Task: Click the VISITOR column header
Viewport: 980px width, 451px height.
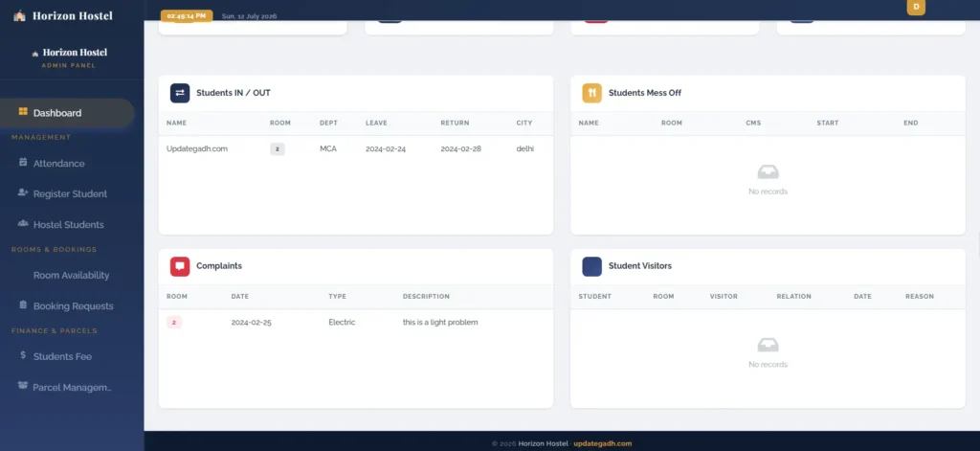Action: click(x=724, y=297)
